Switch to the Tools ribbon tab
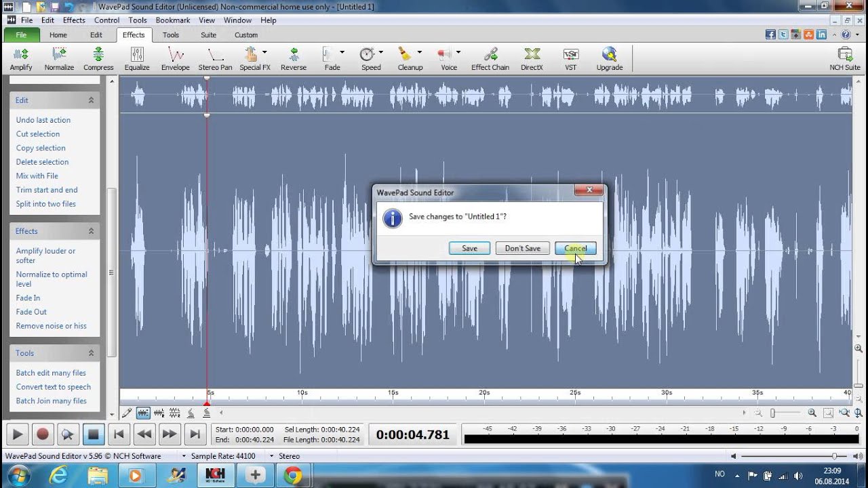The width and height of the screenshot is (868, 488). point(171,35)
